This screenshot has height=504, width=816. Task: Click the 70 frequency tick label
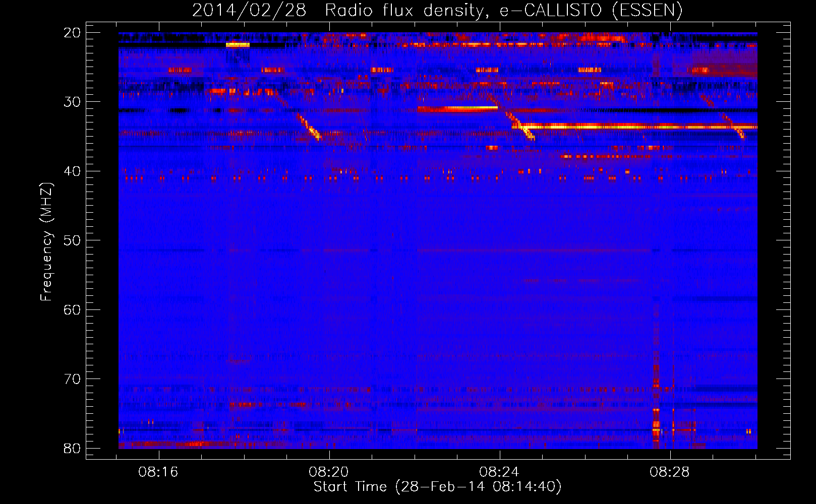[72, 379]
